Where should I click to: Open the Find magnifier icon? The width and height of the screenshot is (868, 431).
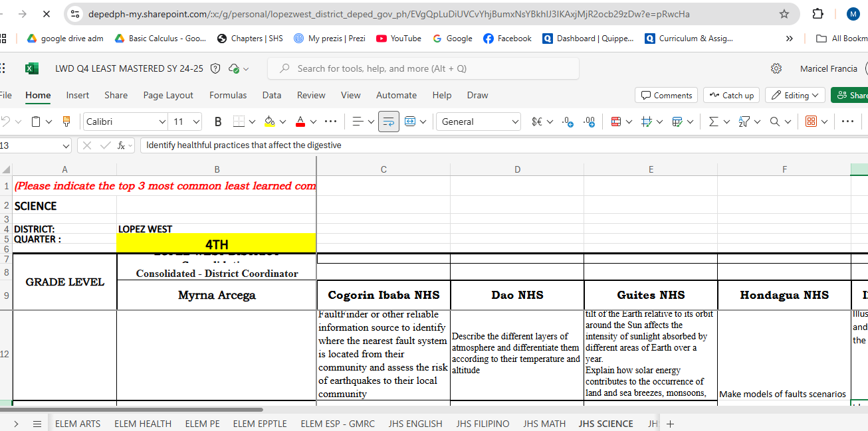[x=775, y=122]
